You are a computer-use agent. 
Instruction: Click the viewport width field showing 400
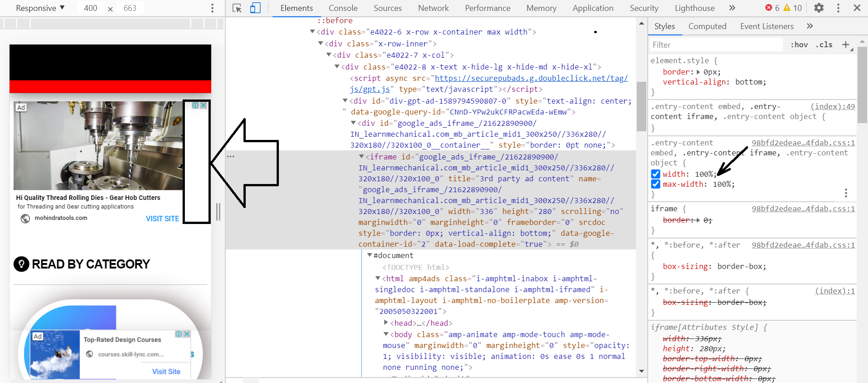tap(90, 8)
